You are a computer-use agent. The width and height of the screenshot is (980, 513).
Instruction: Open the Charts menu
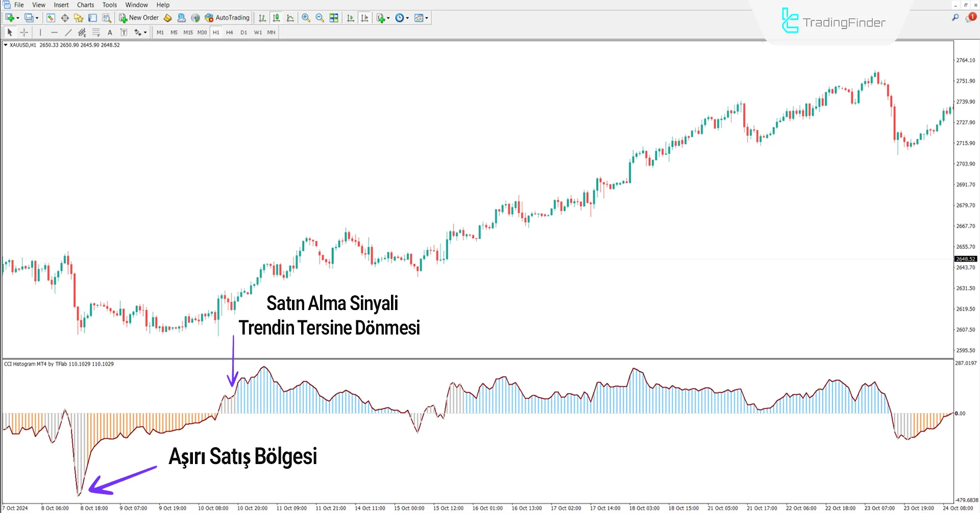point(85,5)
